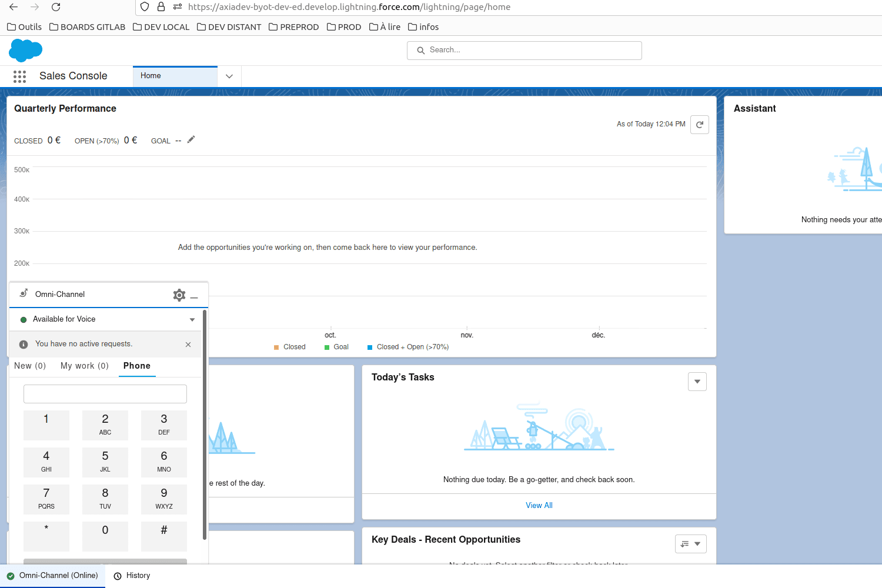Click the Salesforce cloud logo

[x=26, y=51]
